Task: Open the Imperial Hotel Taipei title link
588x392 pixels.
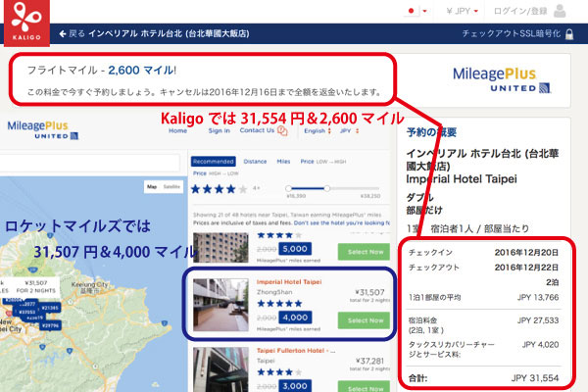Action: pos(289,281)
